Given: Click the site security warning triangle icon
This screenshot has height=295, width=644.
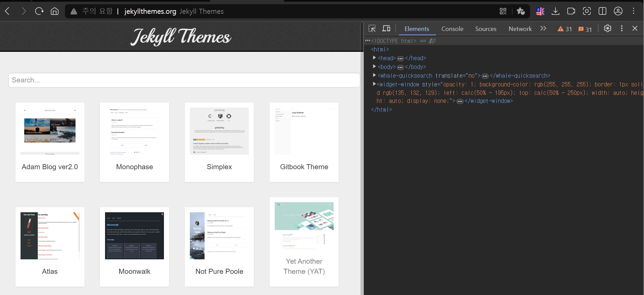Looking at the screenshot, I should (x=74, y=11).
